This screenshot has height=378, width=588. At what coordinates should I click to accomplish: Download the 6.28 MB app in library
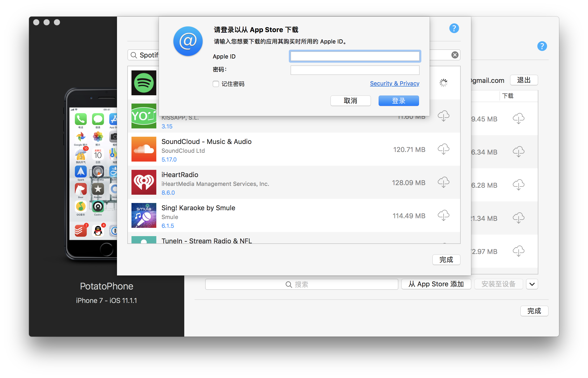pyautogui.click(x=518, y=185)
